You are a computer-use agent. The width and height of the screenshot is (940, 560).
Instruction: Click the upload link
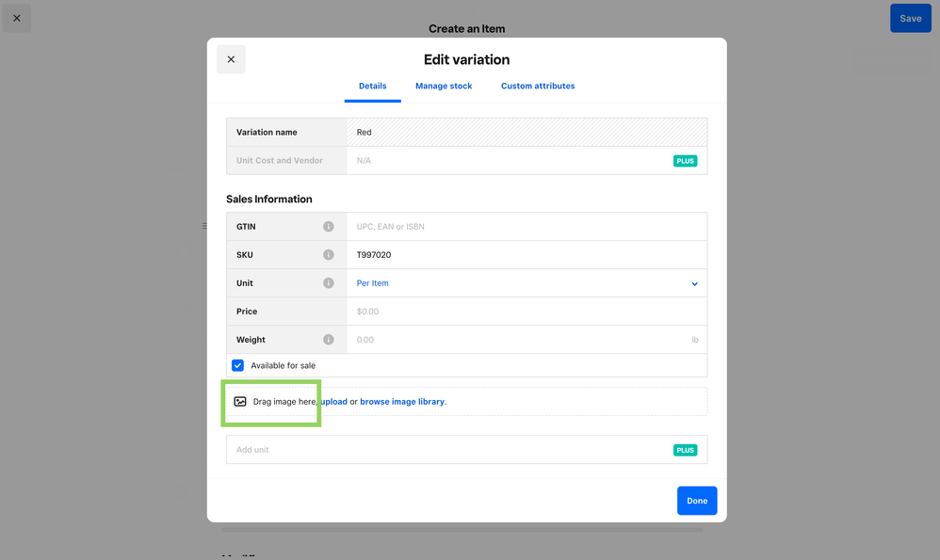[333, 402]
